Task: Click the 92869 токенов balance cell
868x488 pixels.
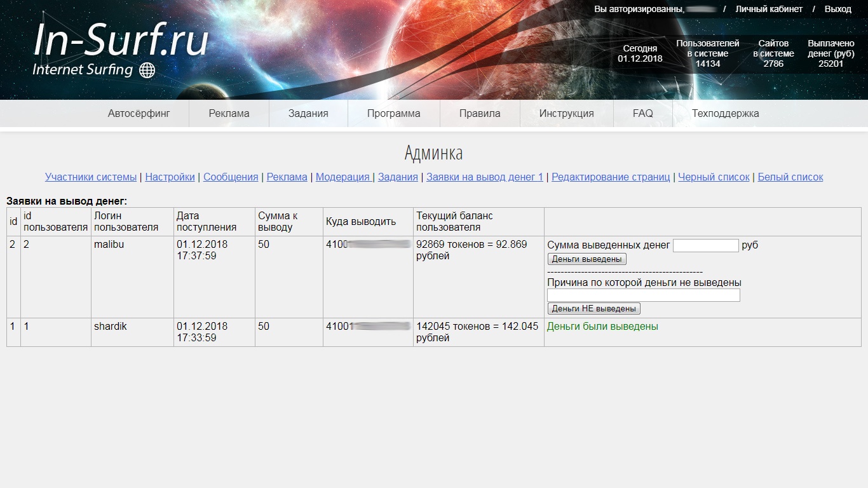Action: click(x=478, y=277)
